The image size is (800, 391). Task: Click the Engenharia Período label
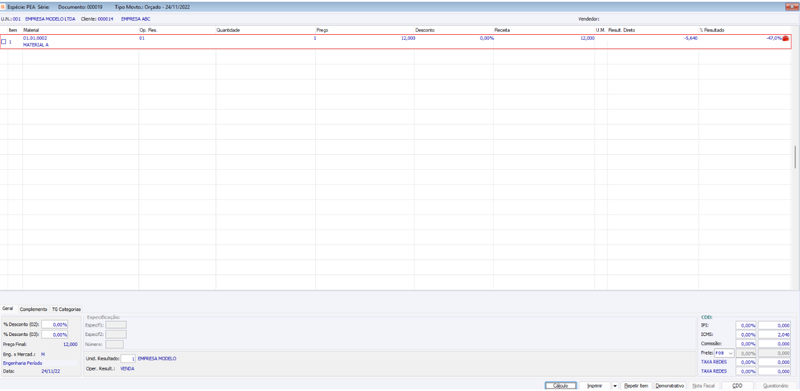point(22,363)
